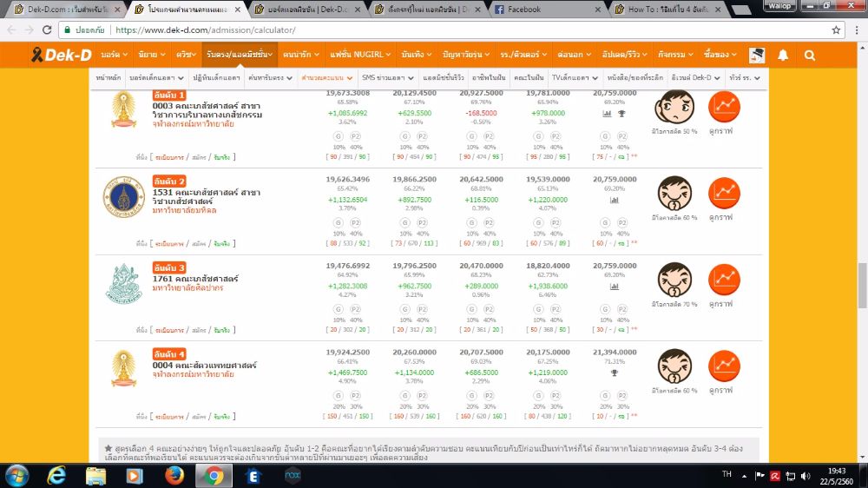This screenshot has width=868, height=488.
Task: Click the search magnifier in orange navbar
Action: (809, 55)
